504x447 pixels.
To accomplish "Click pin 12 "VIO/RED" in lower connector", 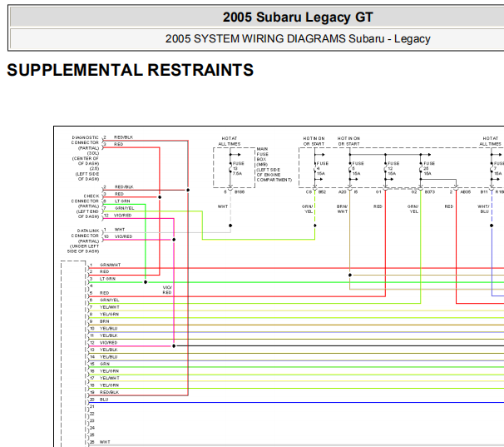I will click(108, 343).
